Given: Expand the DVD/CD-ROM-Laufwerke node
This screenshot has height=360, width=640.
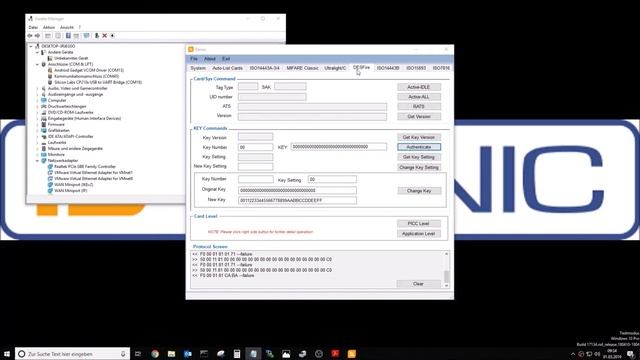Looking at the screenshot, I should (x=37, y=113).
